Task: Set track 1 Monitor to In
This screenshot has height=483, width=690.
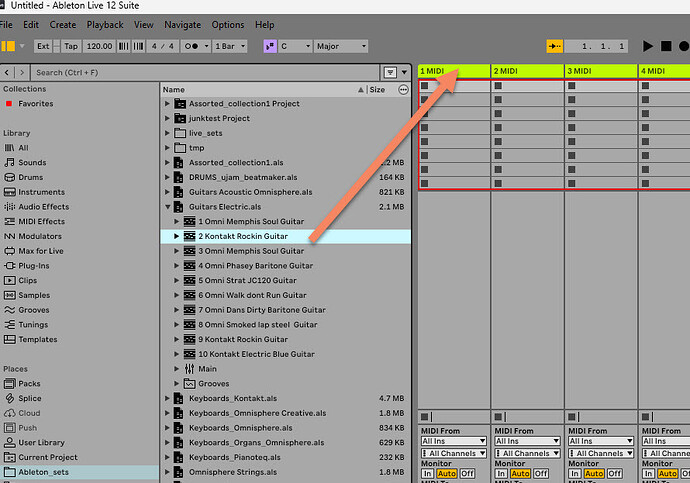Action: [427, 474]
